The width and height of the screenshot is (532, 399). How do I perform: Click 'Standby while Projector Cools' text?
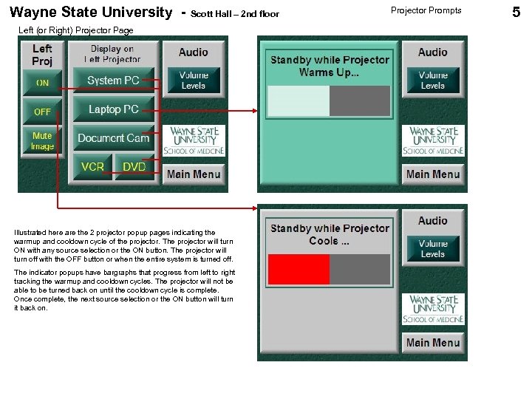[330, 234]
